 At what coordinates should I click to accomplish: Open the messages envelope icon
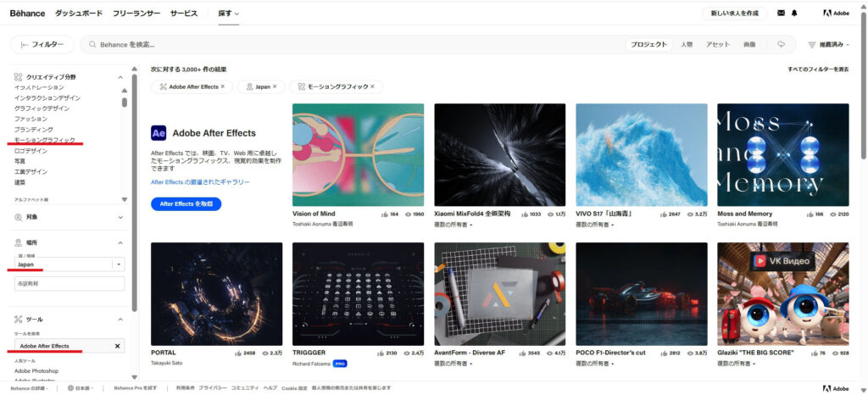click(x=781, y=14)
